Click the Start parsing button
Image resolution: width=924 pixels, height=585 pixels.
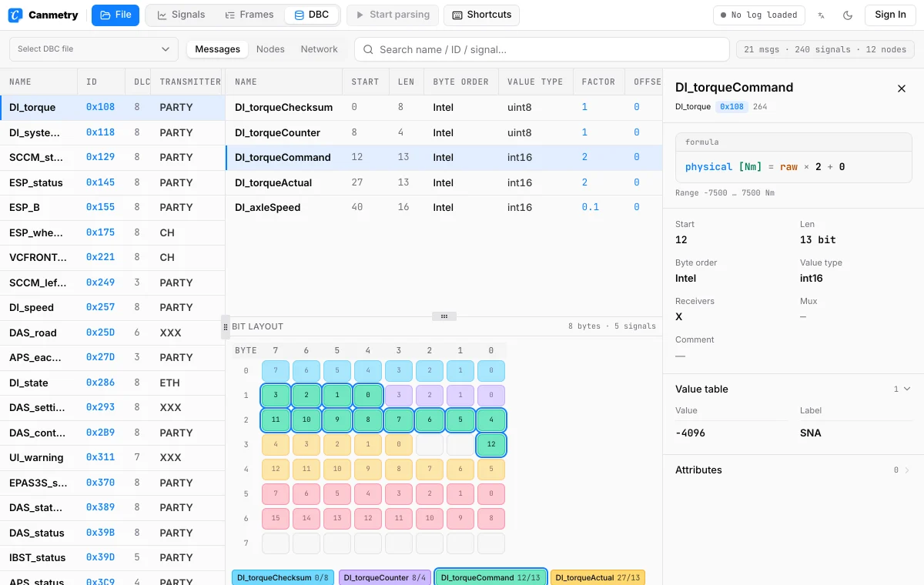point(393,15)
